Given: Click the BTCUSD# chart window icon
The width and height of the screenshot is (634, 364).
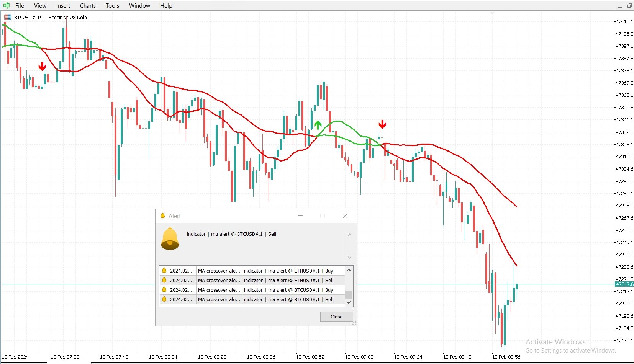Looking at the screenshot, I should [7, 17].
